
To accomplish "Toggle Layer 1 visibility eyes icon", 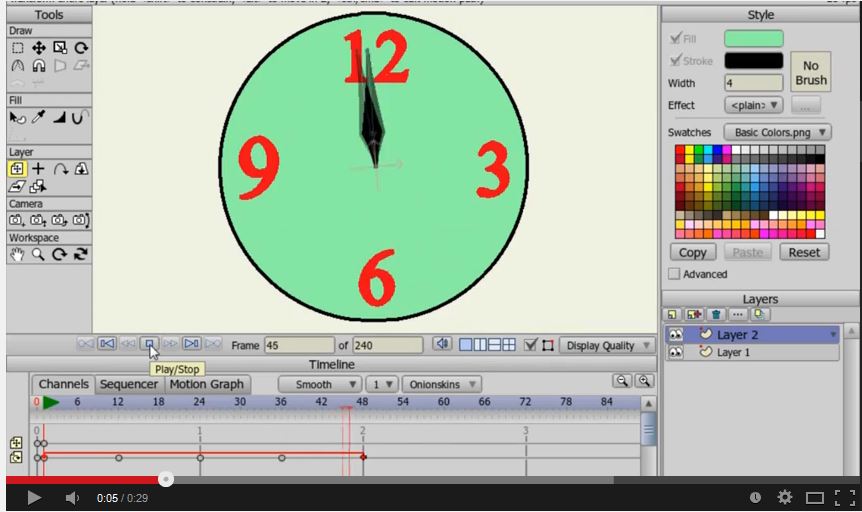I will [x=676, y=353].
